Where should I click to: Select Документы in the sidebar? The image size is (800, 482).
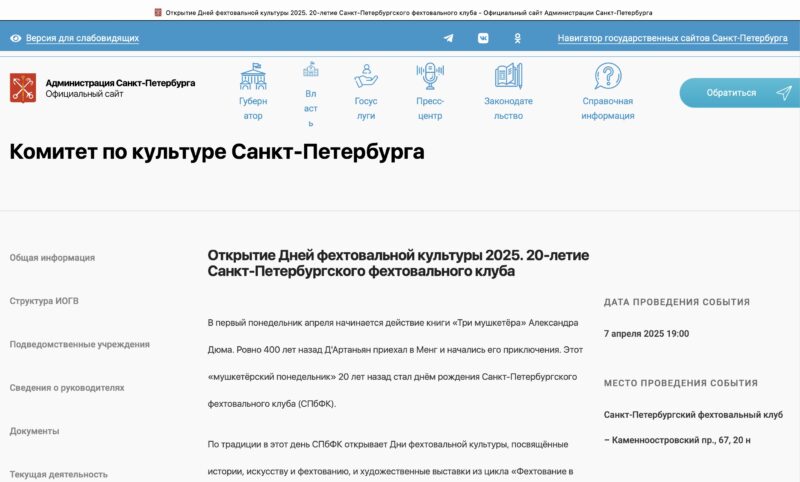pos(34,431)
